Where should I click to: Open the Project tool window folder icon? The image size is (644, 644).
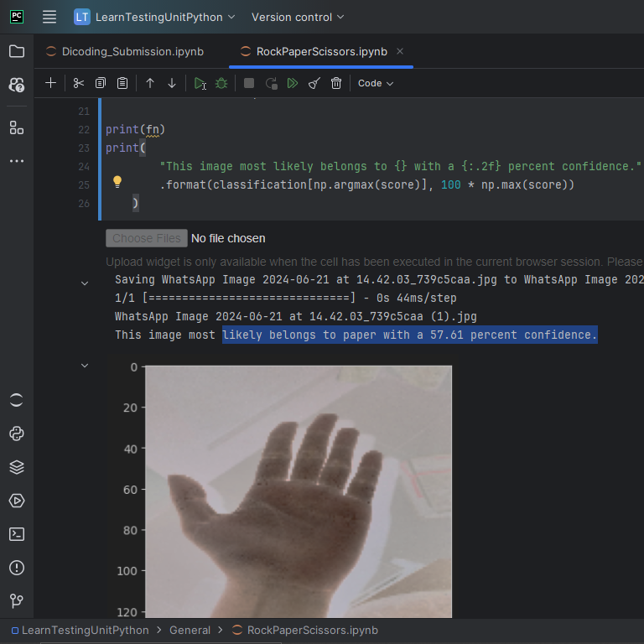point(17,51)
